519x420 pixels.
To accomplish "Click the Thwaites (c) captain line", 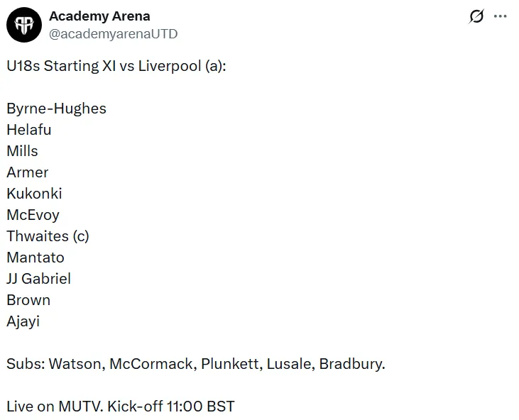I will (x=48, y=236).
